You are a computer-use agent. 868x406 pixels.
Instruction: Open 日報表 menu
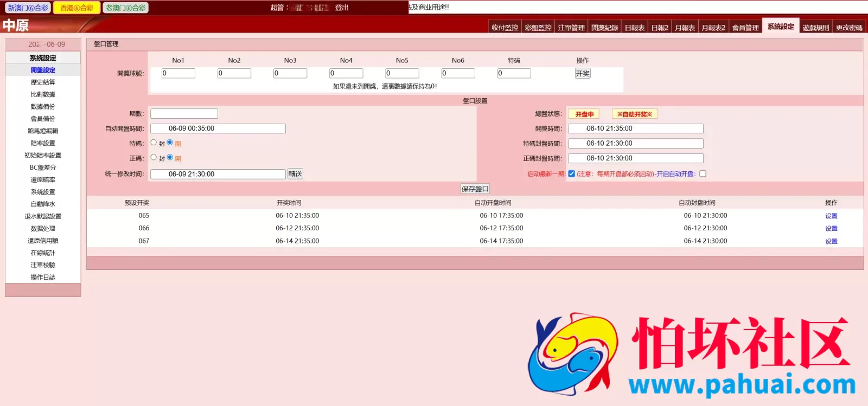(634, 28)
